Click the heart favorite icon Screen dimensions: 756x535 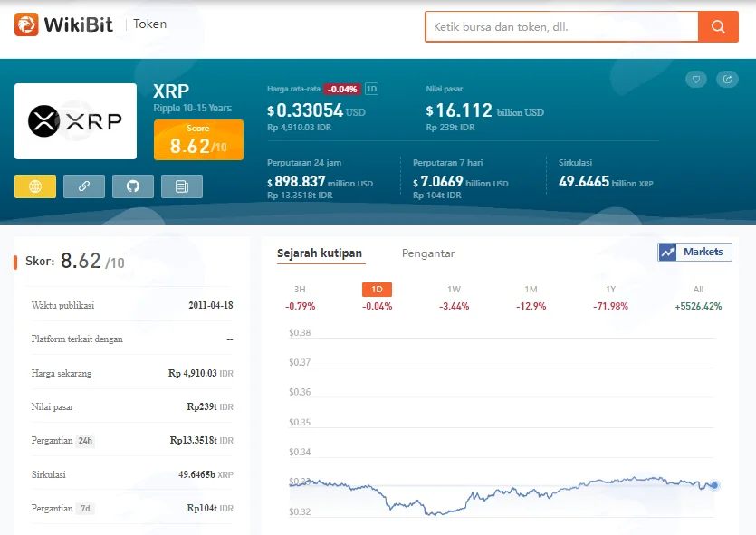click(x=696, y=80)
